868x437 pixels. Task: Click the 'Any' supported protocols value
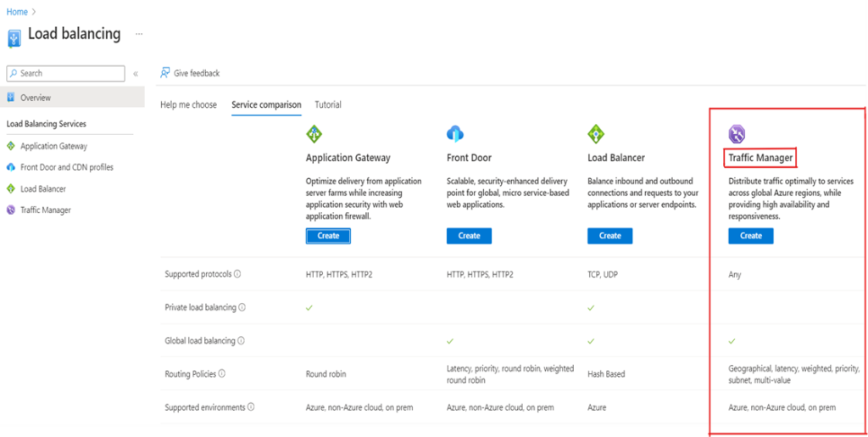point(735,274)
